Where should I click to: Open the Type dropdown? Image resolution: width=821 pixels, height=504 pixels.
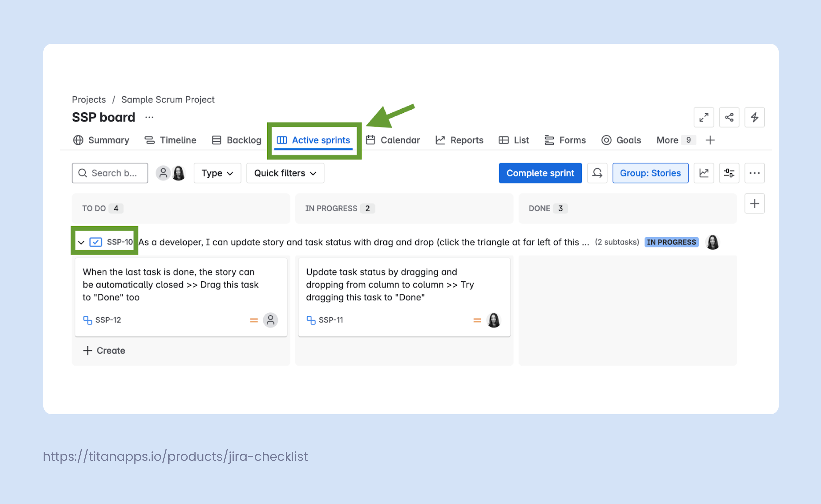pyautogui.click(x=217, y=173)
